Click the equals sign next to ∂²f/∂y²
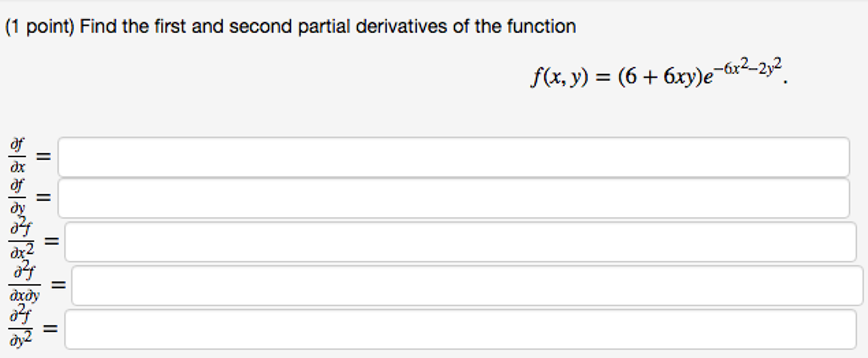The width and height of the screenshot is (868, 358). pyautogui.click(x=50, y=328)
